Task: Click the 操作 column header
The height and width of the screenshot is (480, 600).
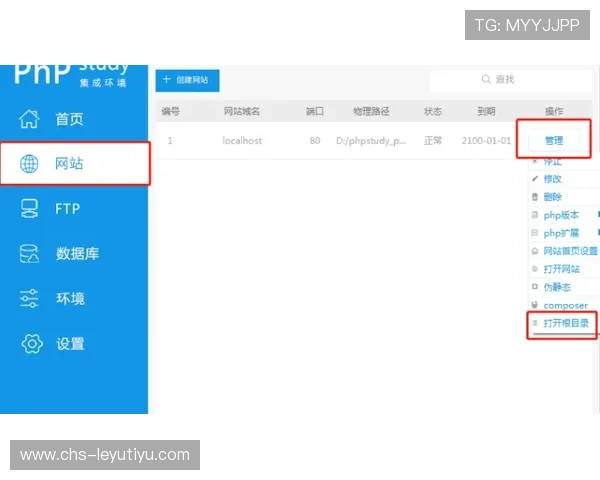Action: (554, 111)
